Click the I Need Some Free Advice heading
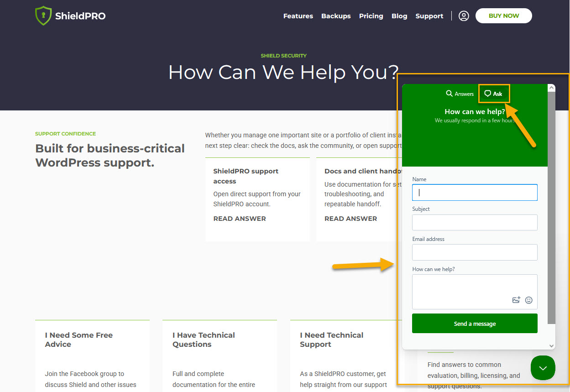Screen dimensions: 570x392 tap(78, 340)
